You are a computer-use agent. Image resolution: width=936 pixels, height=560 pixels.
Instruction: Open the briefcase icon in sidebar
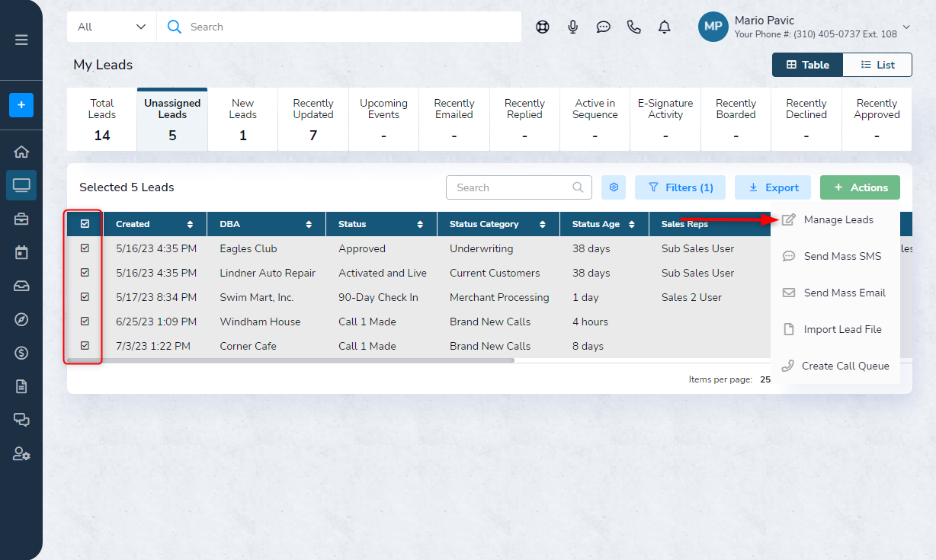(x=21, y=219)
